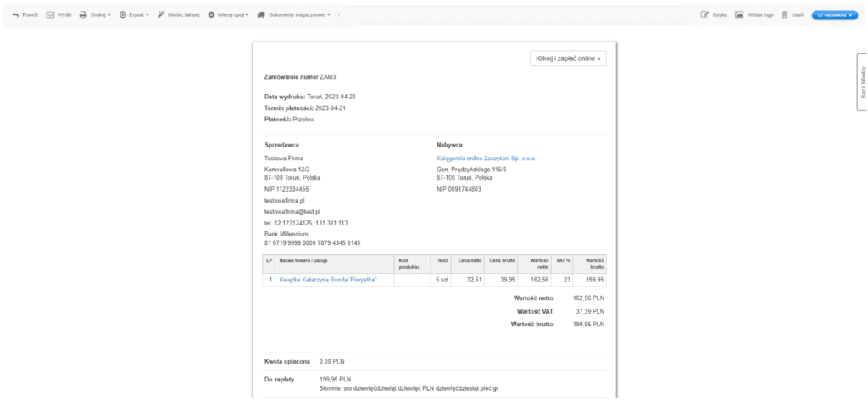Click the Wyślij envelope icon

[50, 15]
